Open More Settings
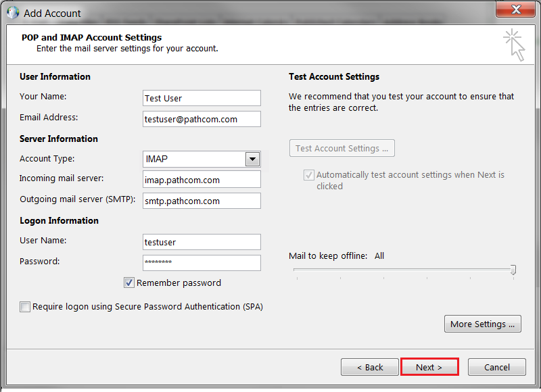The image size is (541, 392). point(482,324)
